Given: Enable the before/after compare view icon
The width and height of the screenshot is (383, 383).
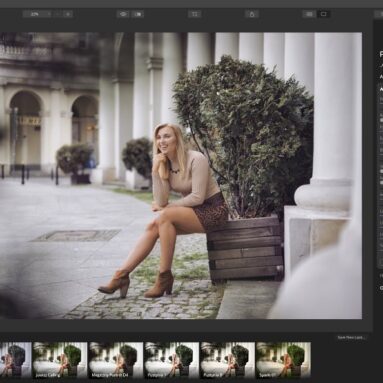Looking at the screenshot, I should [138, 14].
